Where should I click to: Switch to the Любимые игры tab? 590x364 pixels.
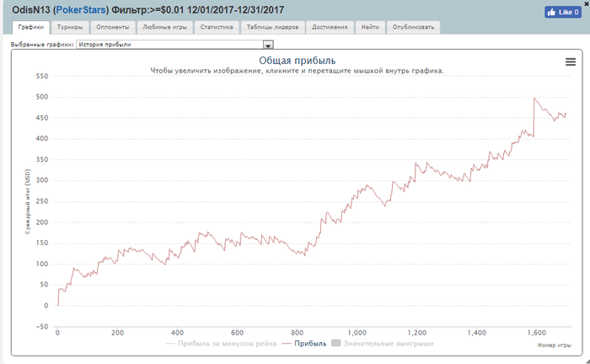coord(165,27)
